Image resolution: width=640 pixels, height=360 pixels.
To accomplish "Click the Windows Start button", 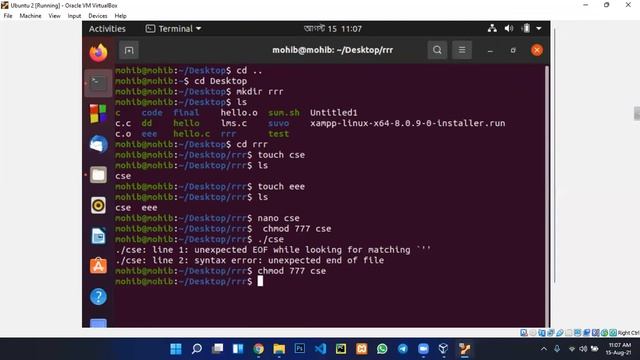I will tap(176, 349).
